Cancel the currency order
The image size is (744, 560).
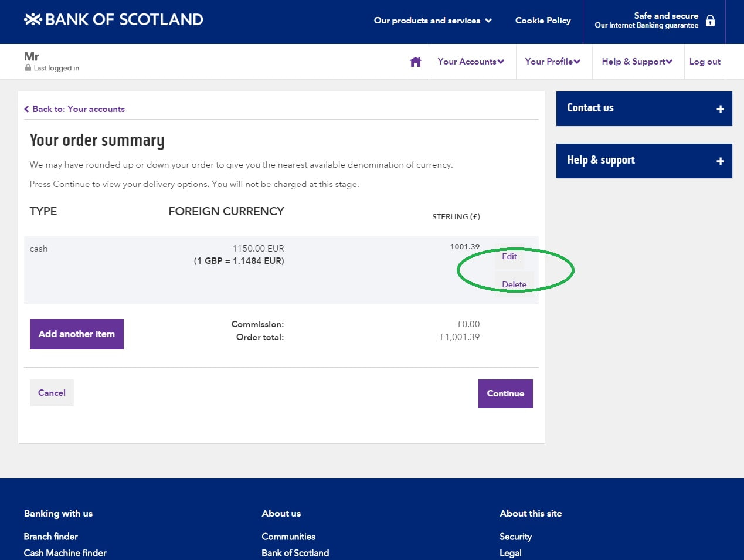[52, 393]
